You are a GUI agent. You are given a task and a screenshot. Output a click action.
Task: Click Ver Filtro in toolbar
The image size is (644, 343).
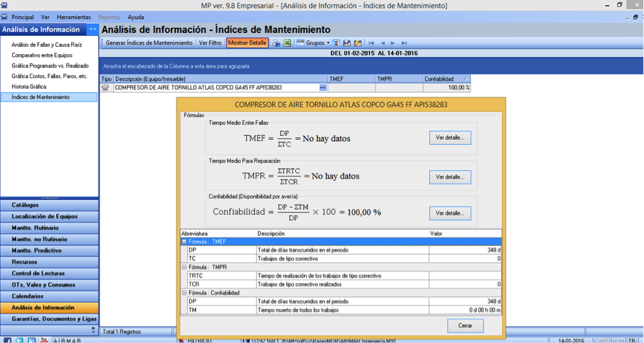tap(210, 43)
